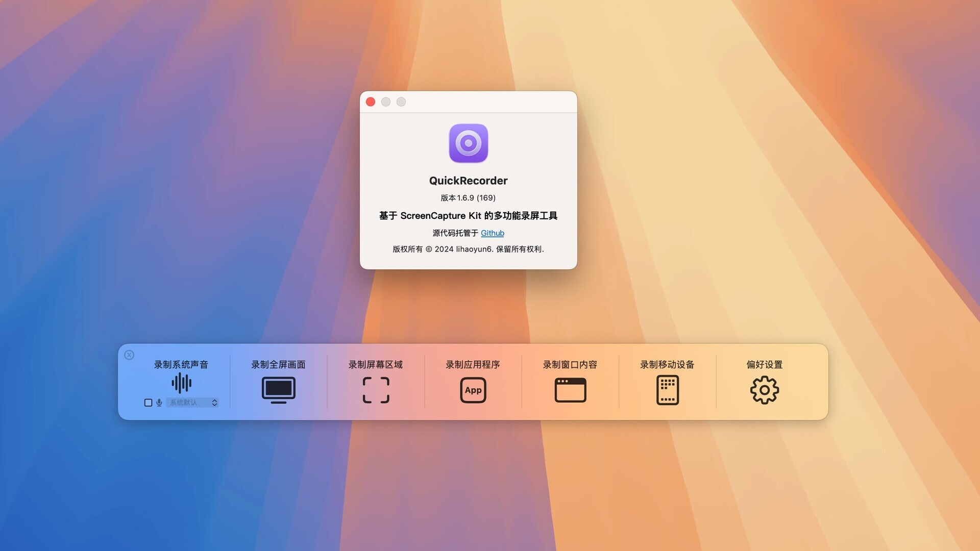This screenshot has height=551, width=980.
Task: Open the App recording icon
Action: tap(473, 390)
